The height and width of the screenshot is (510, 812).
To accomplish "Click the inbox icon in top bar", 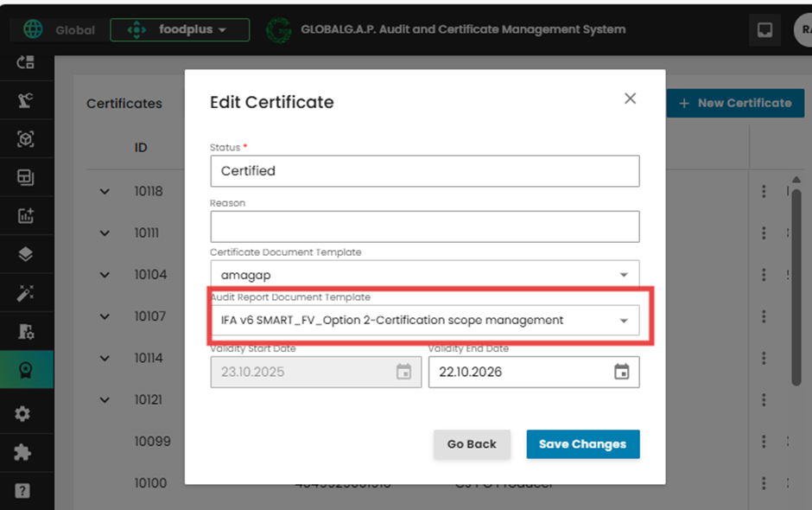I will [x=764, y=29].
